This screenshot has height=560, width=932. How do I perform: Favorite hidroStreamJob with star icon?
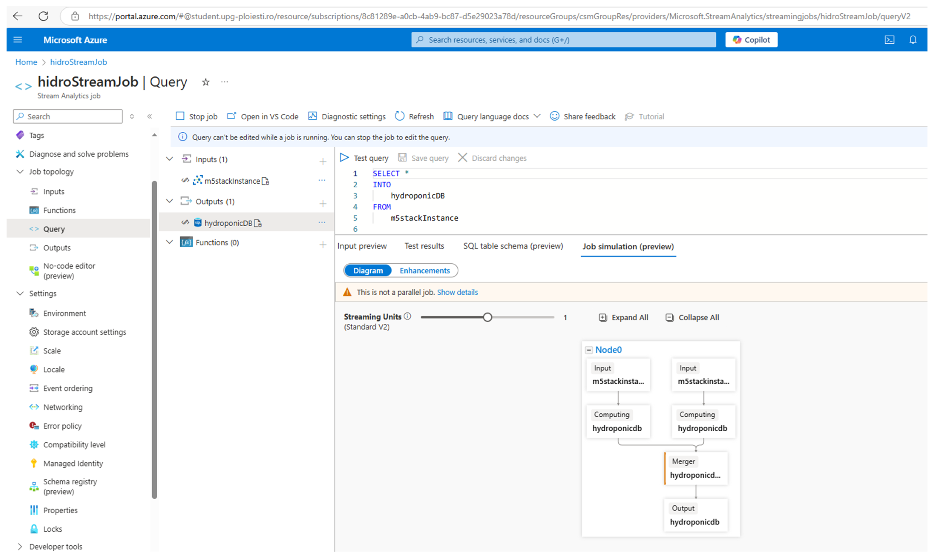205,82
